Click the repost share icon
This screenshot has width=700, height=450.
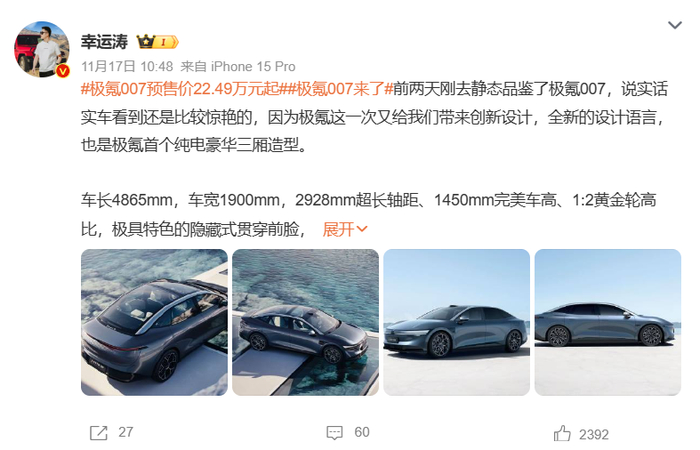[98, 432]
